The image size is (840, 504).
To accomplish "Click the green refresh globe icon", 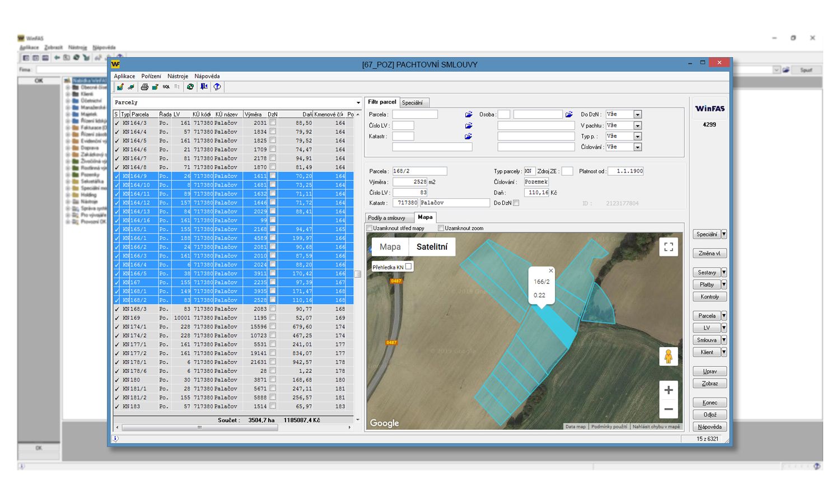I will pos(190,87).
